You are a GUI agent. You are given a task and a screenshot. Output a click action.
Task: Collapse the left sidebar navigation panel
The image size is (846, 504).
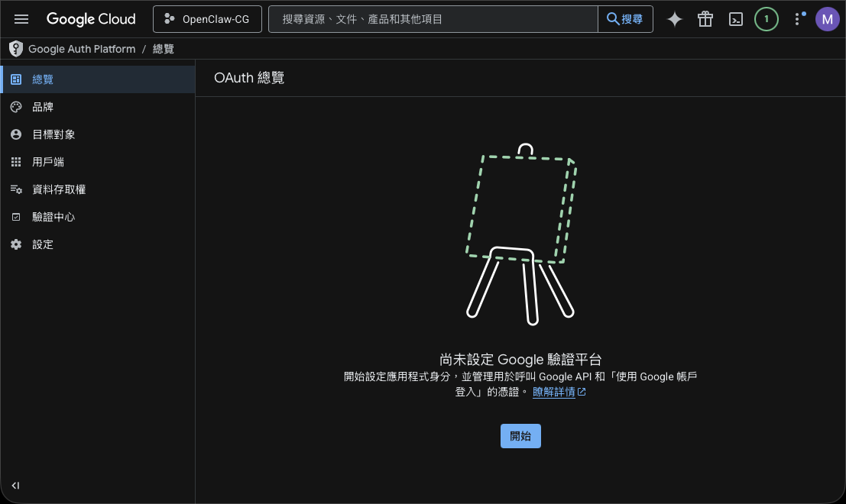(15, 486)
